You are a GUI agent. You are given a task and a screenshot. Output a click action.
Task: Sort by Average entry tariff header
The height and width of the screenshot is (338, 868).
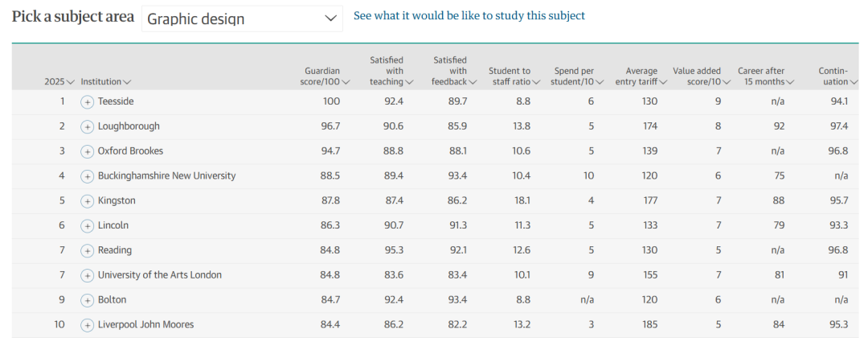pos(641,76)
